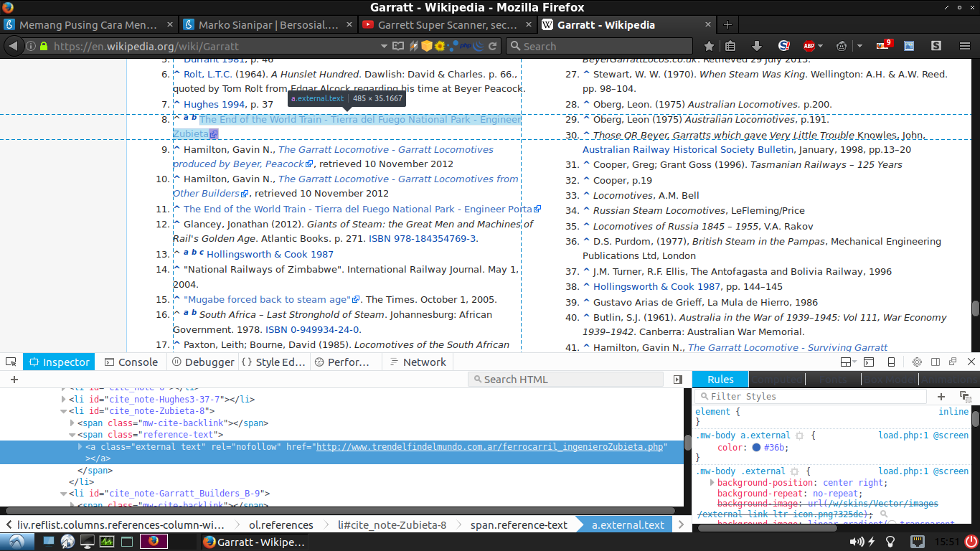The height and width of the screenshot is (551, 980).
Task: Expand the mw-cite-backlink span under Zubieta-8
Action: (72, 423)
